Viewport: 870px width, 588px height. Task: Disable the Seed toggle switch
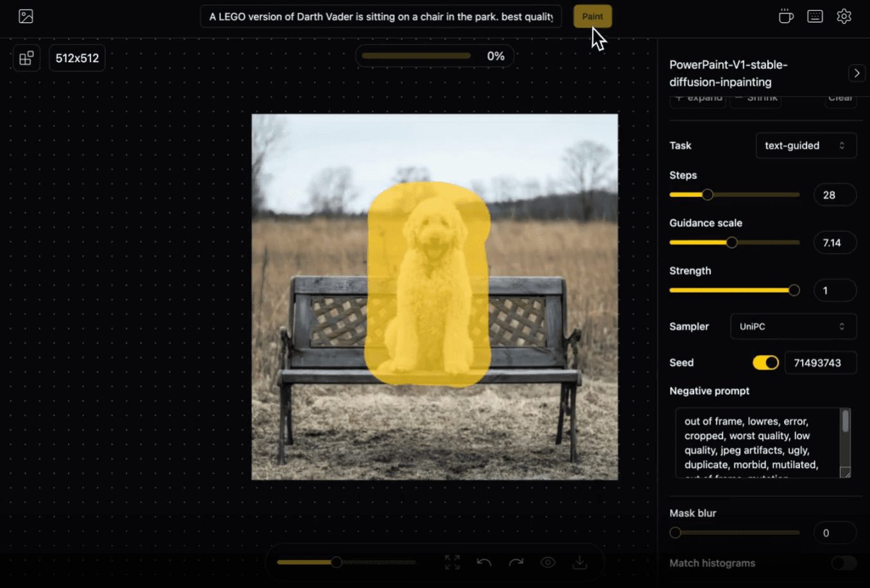coord(765,363)
